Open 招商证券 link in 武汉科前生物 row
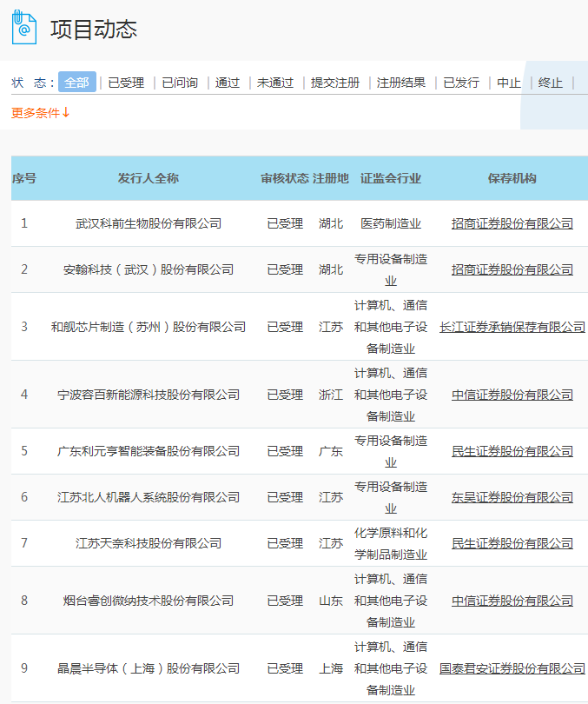Image resolution: width=588 pixels, height=704 pixels. click(x=512, y=223)
